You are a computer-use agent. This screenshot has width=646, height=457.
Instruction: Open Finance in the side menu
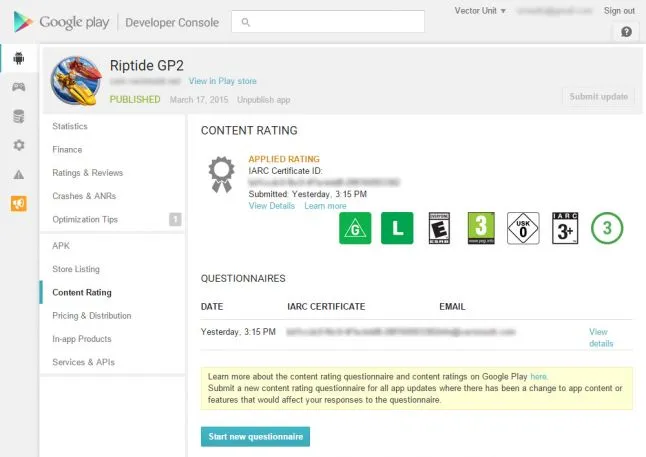pyautogui.click(x=67, y=150)
